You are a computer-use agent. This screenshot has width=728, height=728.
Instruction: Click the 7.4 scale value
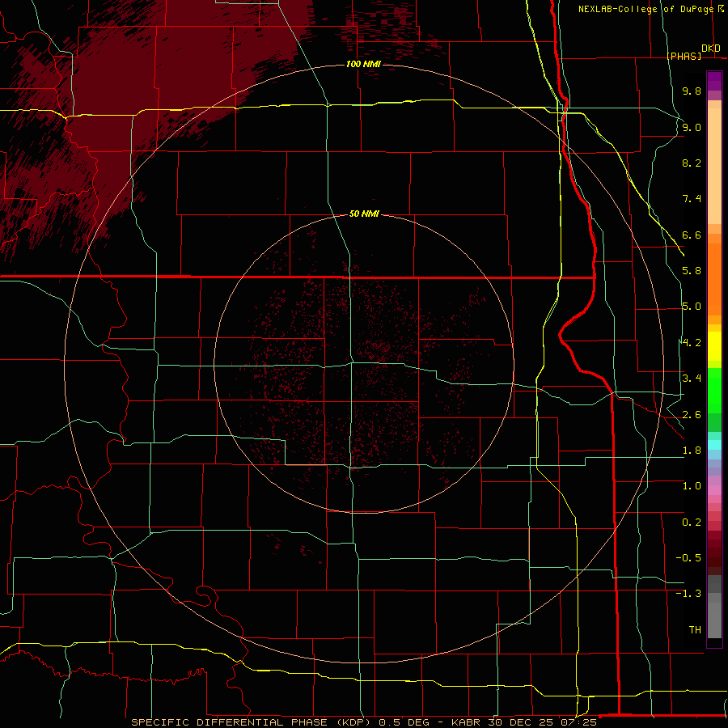click(692, 199)
